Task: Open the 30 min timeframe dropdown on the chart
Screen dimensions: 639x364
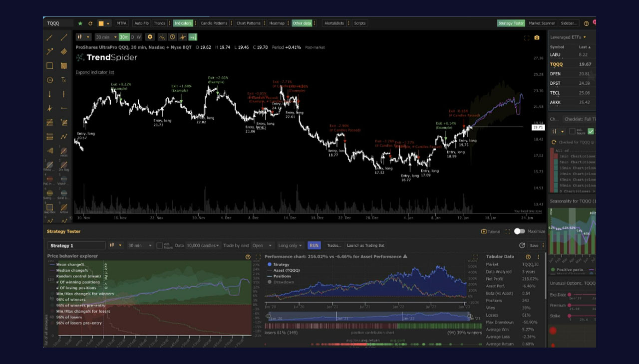Action: [x=106, y=37]
